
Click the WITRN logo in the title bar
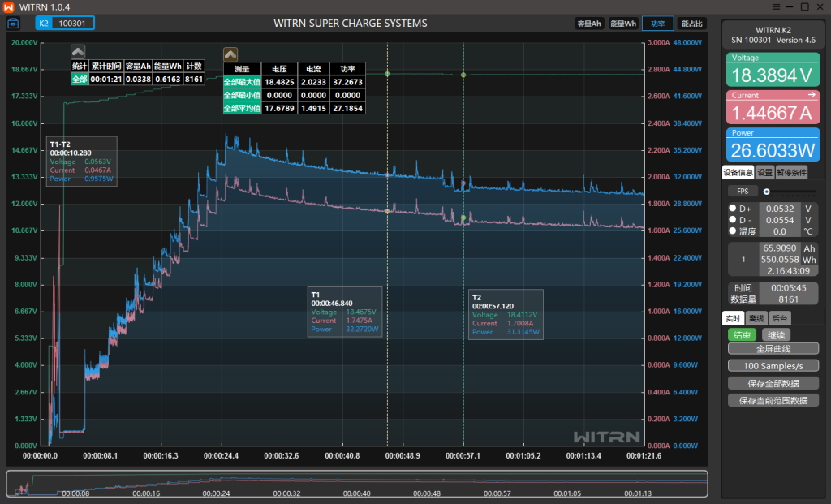(8, 6)
